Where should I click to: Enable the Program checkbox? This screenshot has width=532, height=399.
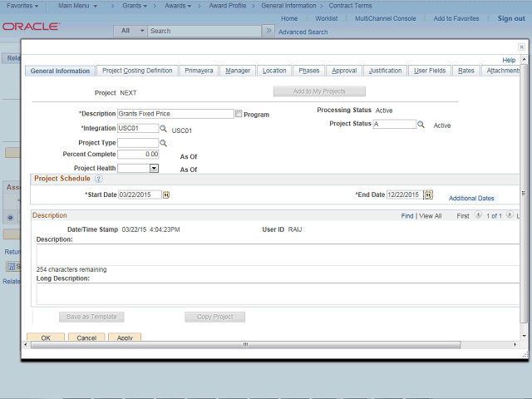[x=239, y=114]
